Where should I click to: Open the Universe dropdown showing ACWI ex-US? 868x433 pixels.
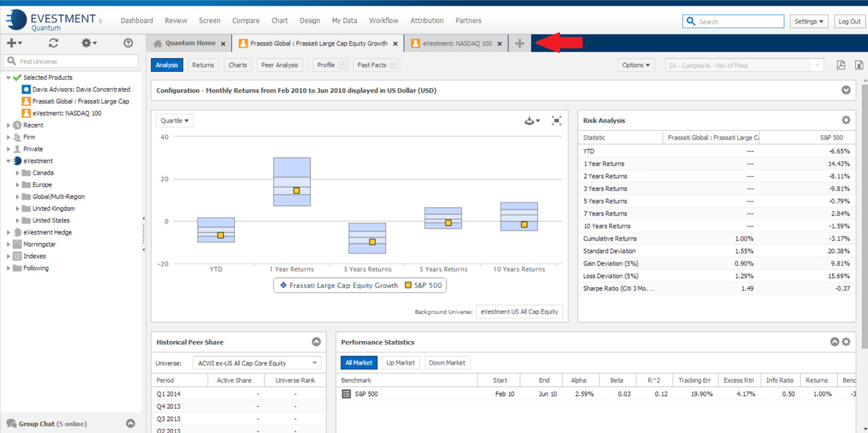[257, 363]
